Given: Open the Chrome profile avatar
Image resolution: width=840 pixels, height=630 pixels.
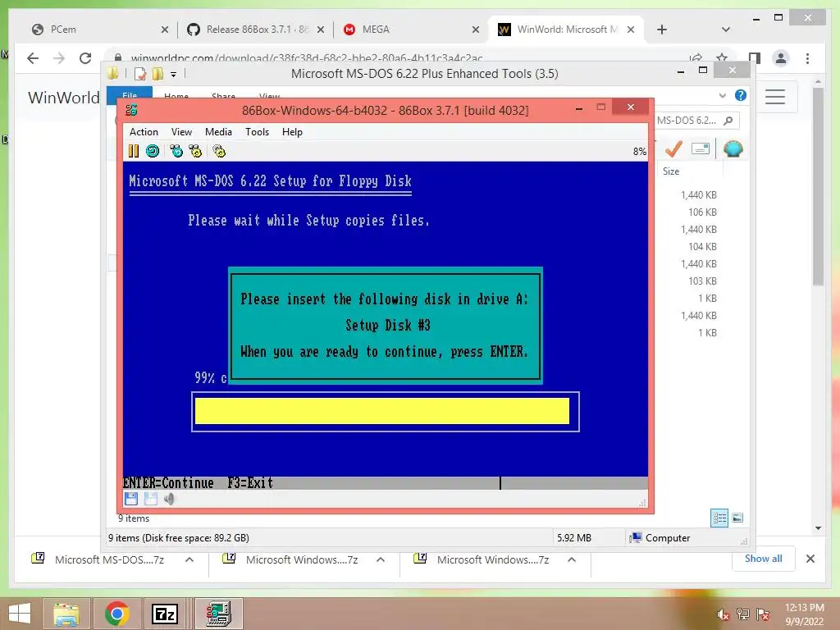Looking at the screenshot, I should [781, 58].
